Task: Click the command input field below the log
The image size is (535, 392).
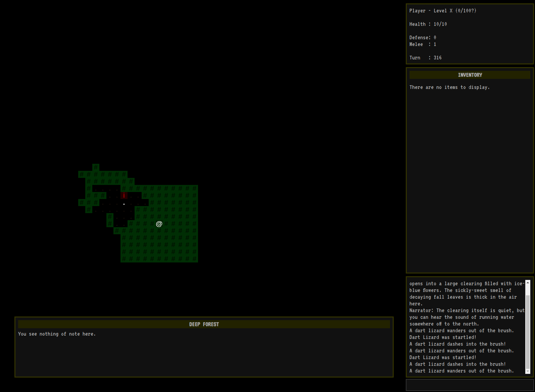Action: 470,385
